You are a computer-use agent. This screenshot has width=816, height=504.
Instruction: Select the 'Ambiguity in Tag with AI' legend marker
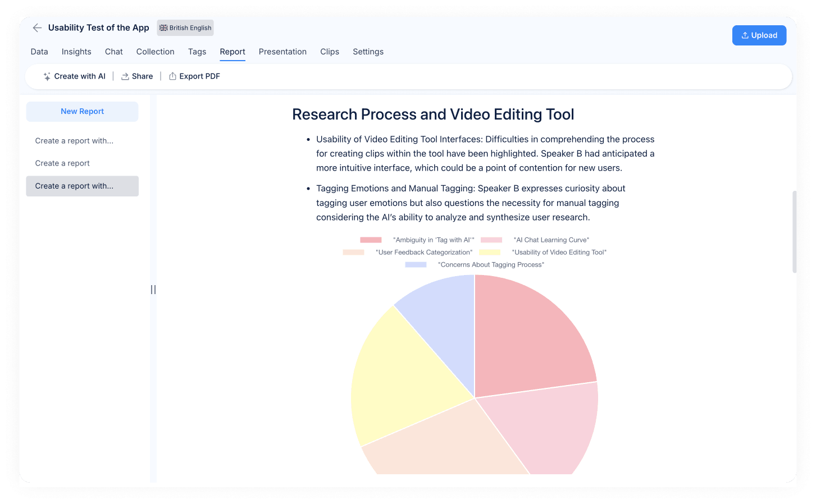tap(370, 239)
